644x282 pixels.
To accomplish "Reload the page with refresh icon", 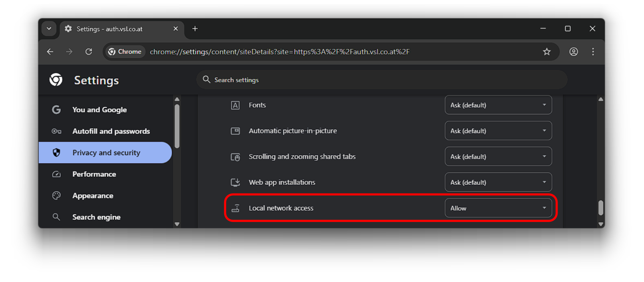I will click(x=88, y=52).
